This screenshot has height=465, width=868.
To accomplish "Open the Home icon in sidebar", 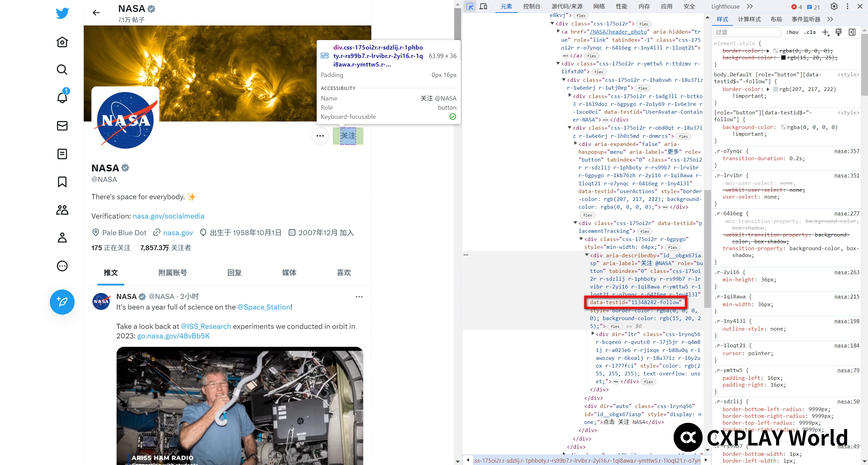I will pyautogui.click(x=62, y=42).
